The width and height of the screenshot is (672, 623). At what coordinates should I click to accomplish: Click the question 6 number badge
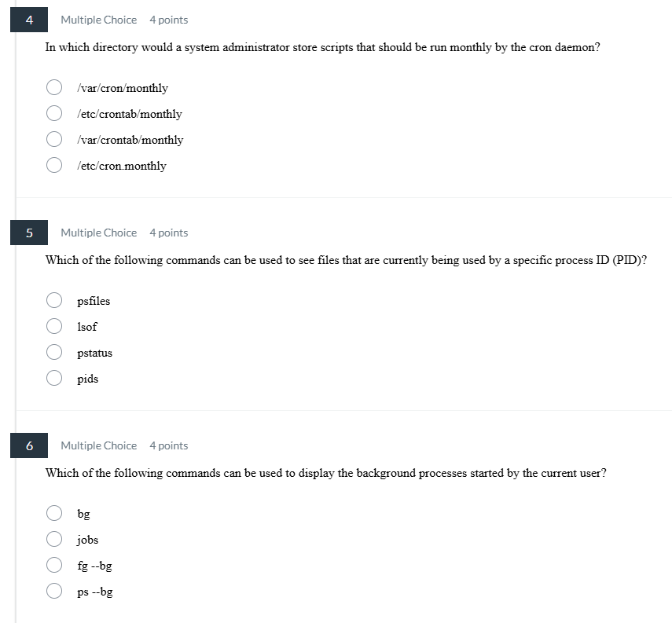28,445
